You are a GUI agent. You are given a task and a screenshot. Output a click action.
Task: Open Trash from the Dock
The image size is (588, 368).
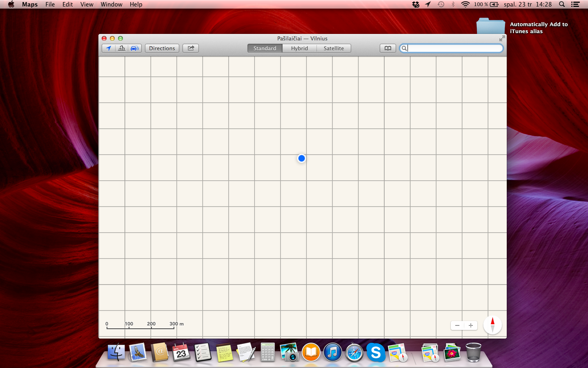[473, 352]
